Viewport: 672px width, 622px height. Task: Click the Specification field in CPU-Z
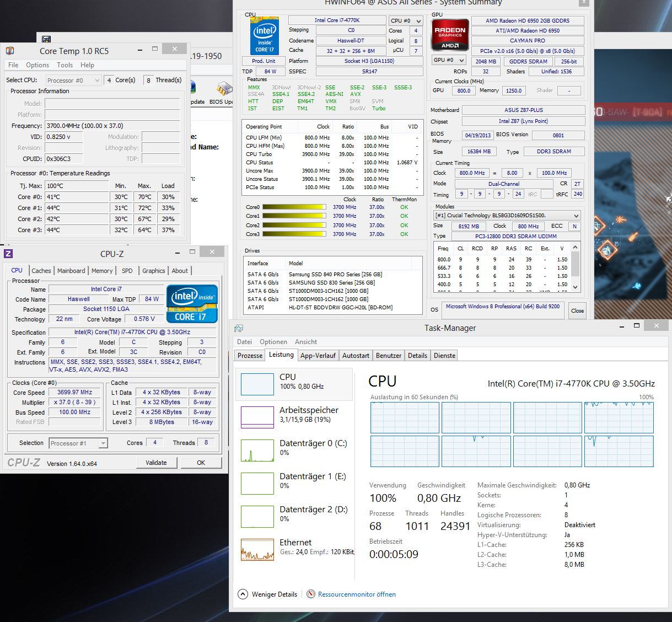click(x=132, y=332)
